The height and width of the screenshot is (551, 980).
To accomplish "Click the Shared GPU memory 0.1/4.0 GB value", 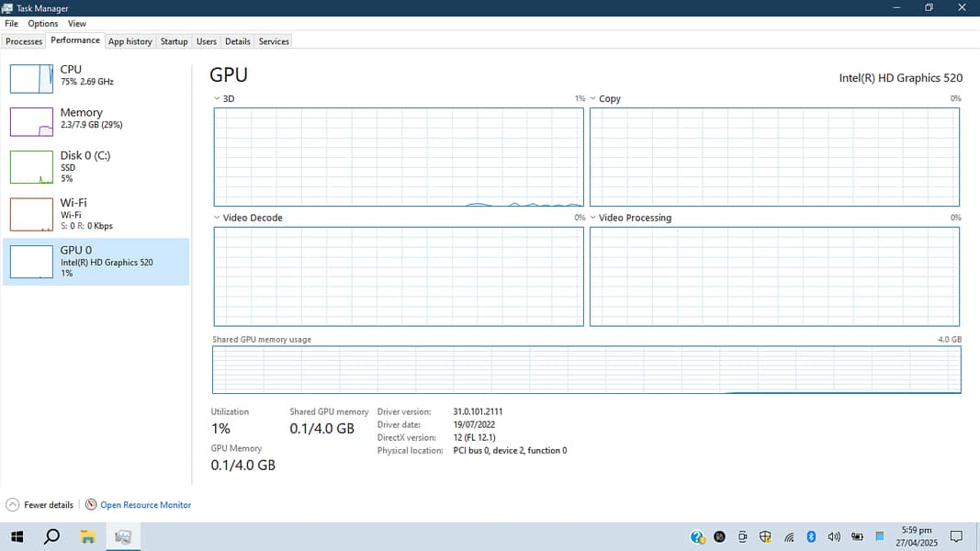I will click(x=321, y=429).
